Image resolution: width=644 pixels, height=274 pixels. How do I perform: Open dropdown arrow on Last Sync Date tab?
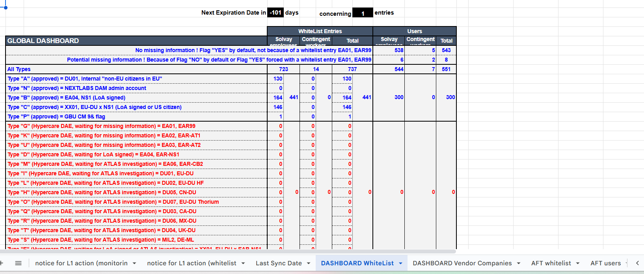pos(309,263)
